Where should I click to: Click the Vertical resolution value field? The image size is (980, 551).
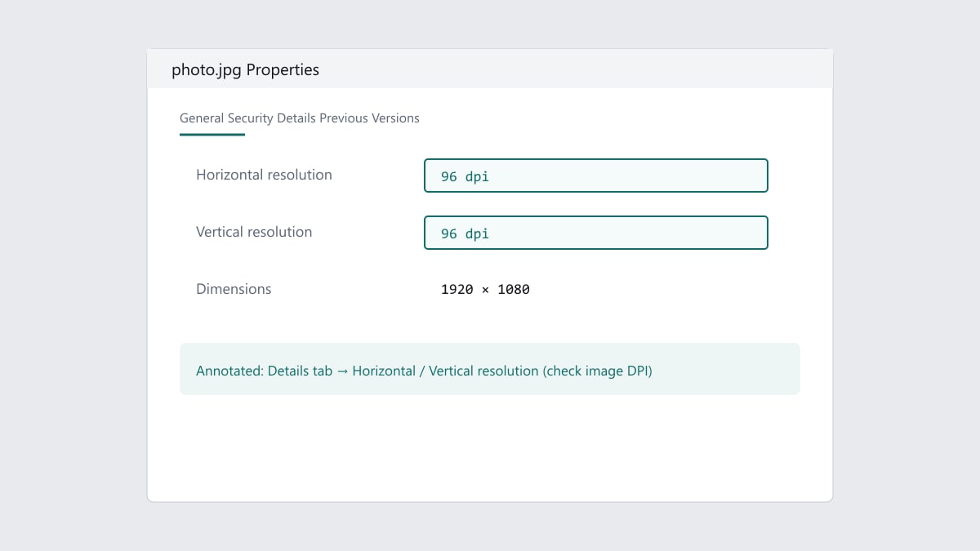click(596, 233)
